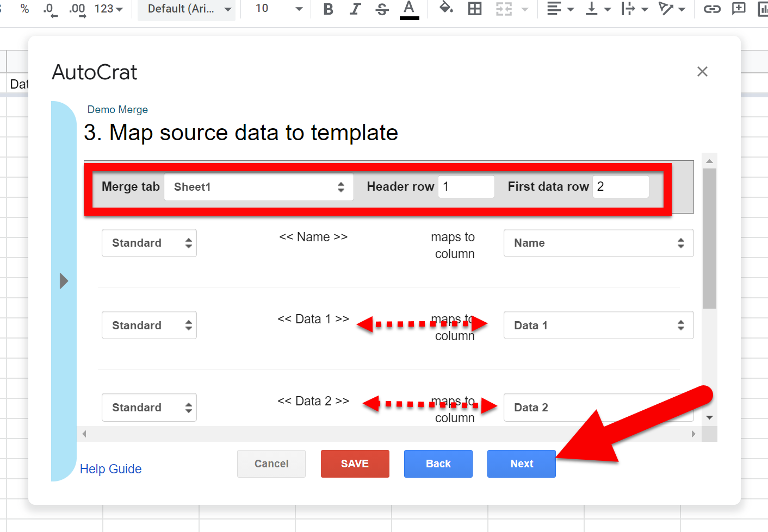Image resolution: width=768 pixels, height=532 pixels.
Task: Click the AutoCrat dialog title
Action: pyautogui.click(x=95, y=72)
